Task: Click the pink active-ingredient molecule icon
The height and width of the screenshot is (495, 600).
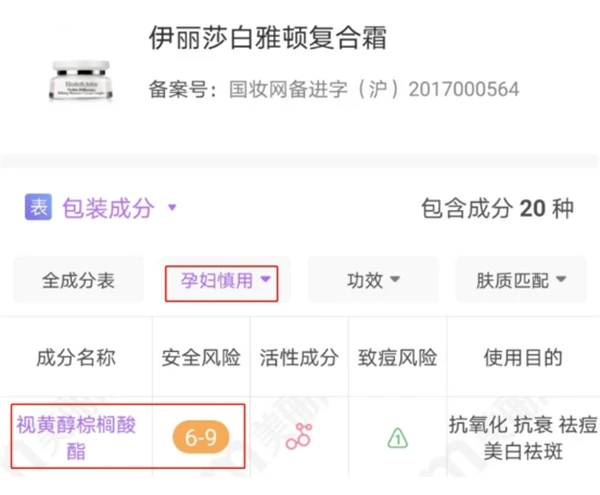Action: (299, 437)
